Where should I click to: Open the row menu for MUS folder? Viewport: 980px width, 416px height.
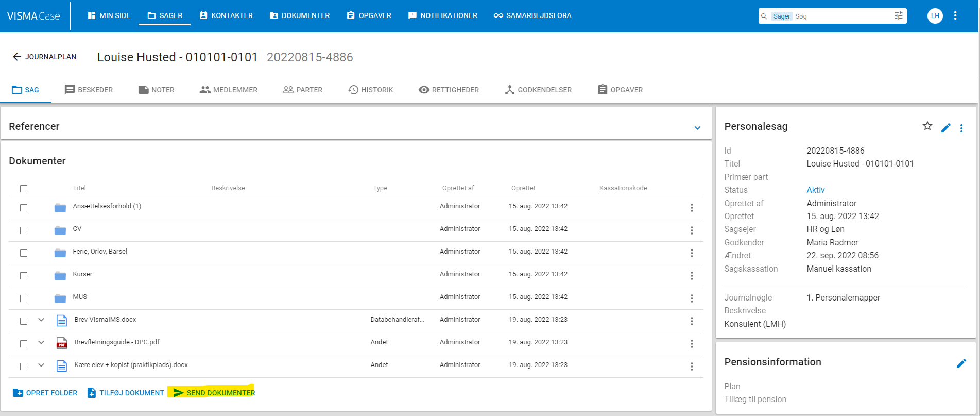click(692, 298)
